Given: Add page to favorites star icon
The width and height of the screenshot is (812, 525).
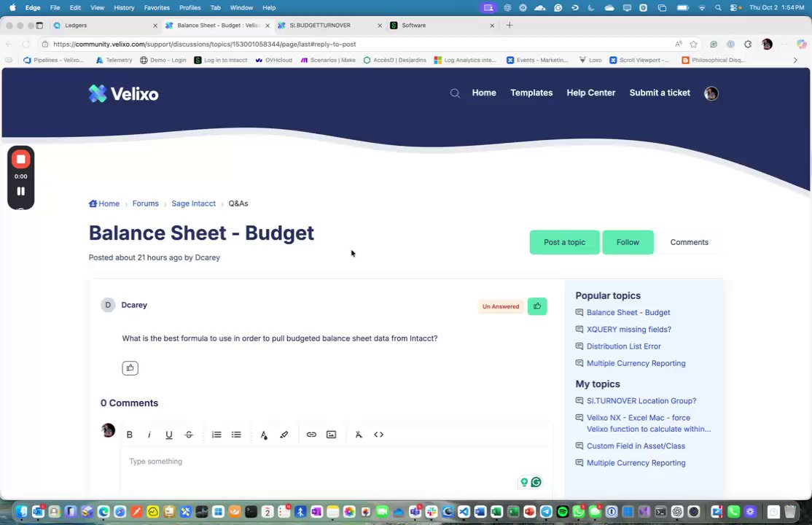Looking at the screenshot, I should coord(693,44).
